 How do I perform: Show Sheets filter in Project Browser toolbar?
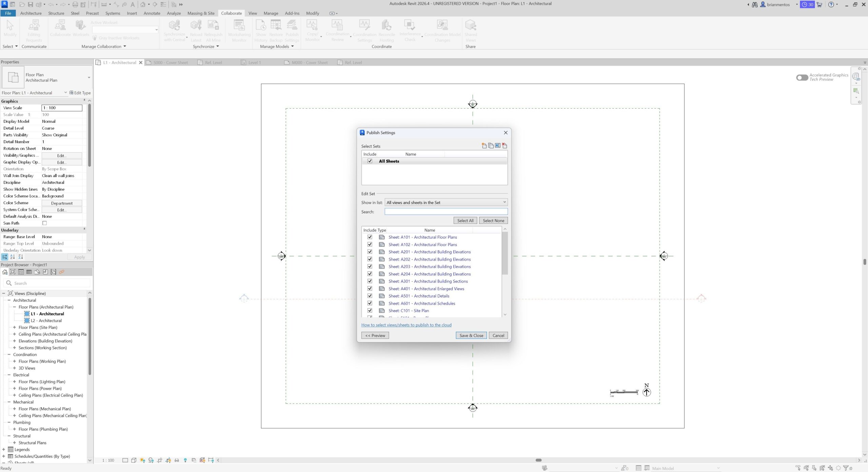[37, 272]
